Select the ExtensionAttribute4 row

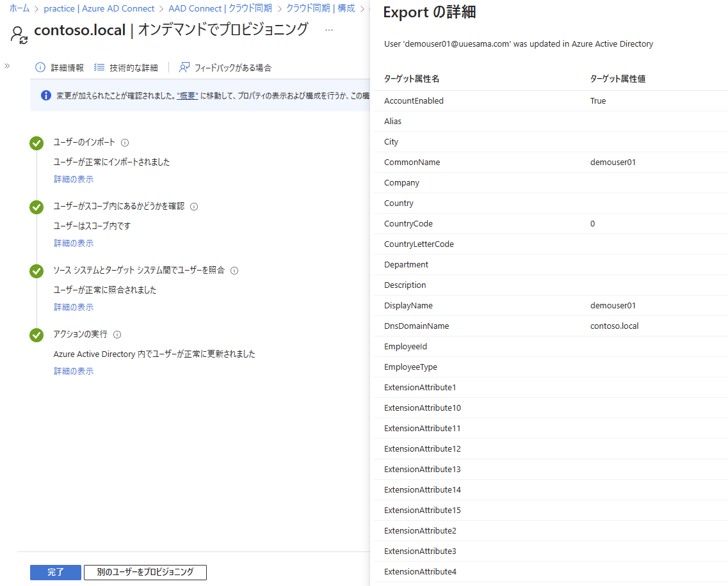click(x=551, y=572)
